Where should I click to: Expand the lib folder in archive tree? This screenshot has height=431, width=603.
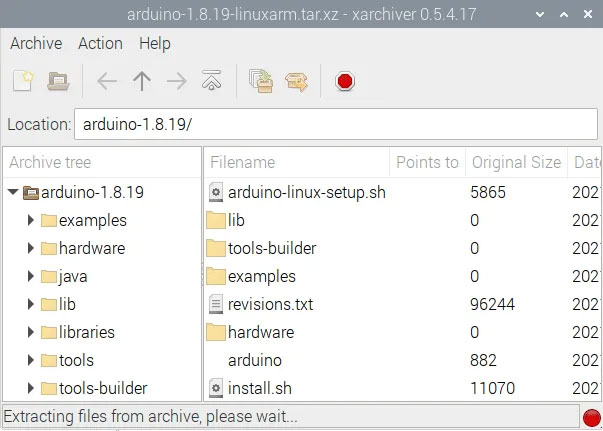point(31,304)
